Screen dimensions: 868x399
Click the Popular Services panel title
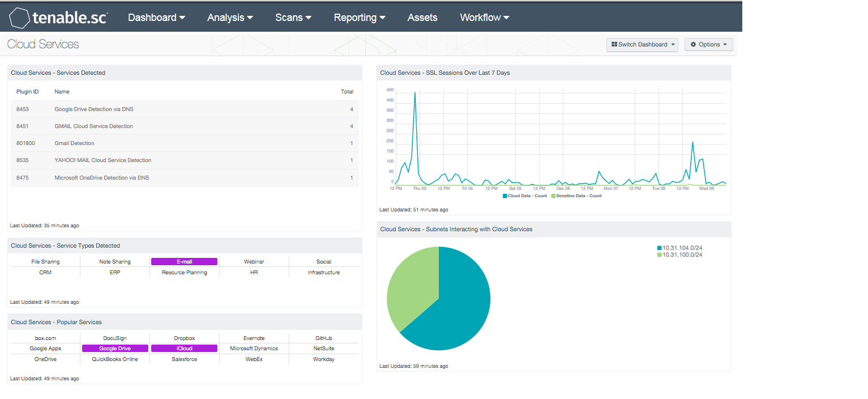(56, 322)
